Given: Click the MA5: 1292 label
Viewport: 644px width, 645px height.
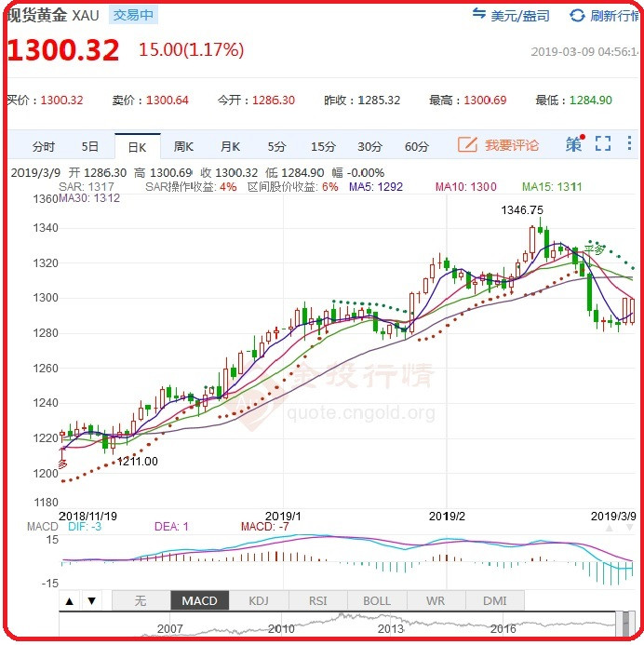Looking at the screenshot, I should coord(376,187).
